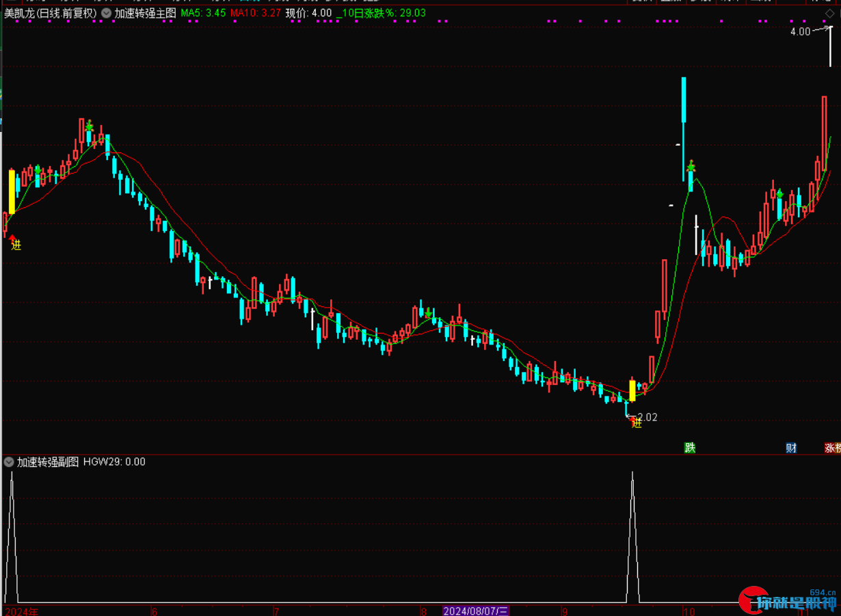Click the green 跌 event marker
The image size is (841, 616).
[690, 448]
